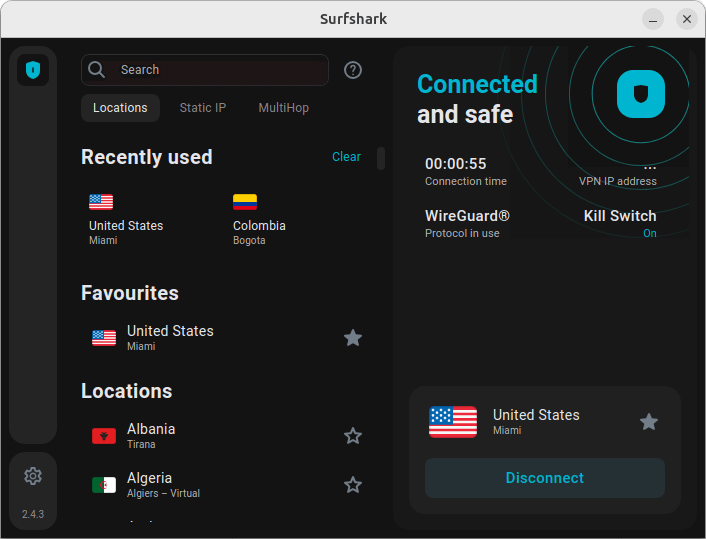Select United States Miami in Recently used
Viewport: 706px width, 539px height.
coord(126,220)
